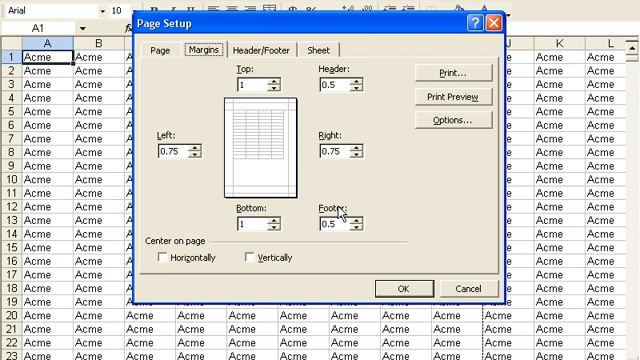The width and height of the screenshot is (640, 360).
Task: Increase the Header margin with up arrow
Action: coord(356,82)
